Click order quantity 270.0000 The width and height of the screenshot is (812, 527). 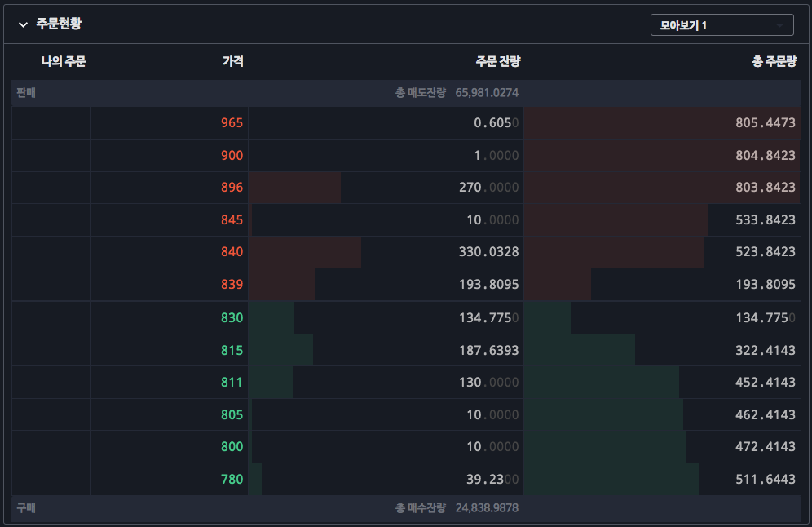pyautogui.click(x=489, y=187)
